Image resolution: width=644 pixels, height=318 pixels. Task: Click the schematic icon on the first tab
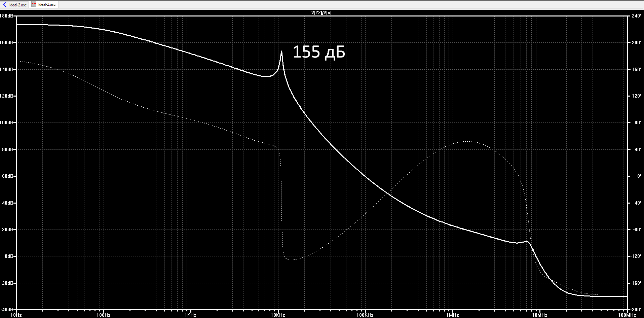click(5, 5)
